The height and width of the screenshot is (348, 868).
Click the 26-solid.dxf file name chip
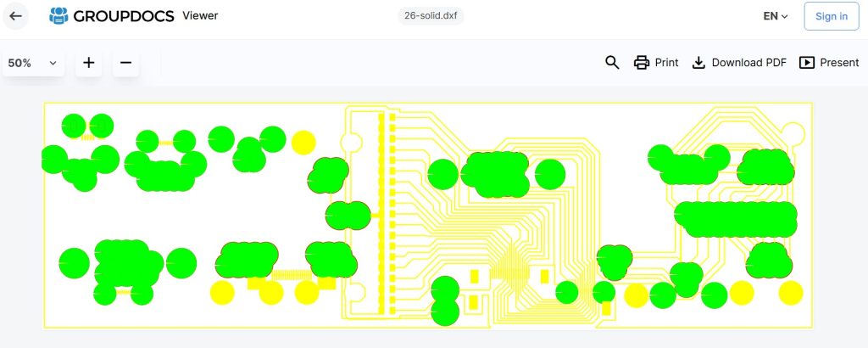coord(431,15)
